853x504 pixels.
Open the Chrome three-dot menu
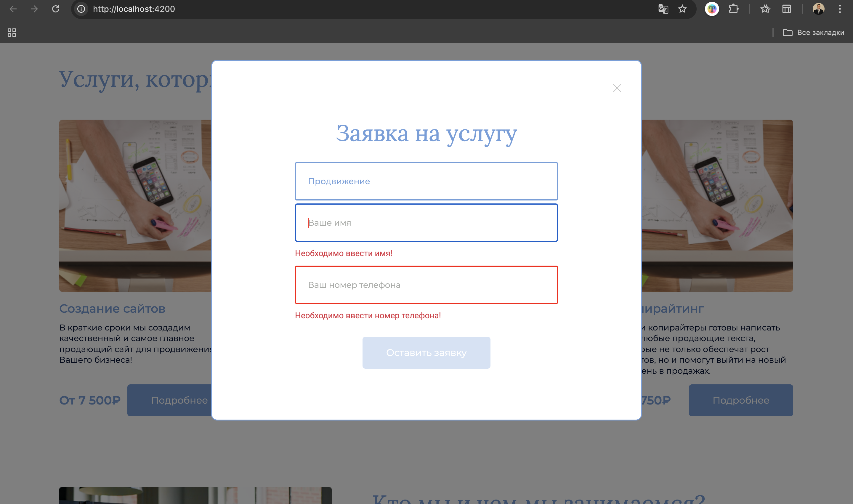tap(840, 9)
